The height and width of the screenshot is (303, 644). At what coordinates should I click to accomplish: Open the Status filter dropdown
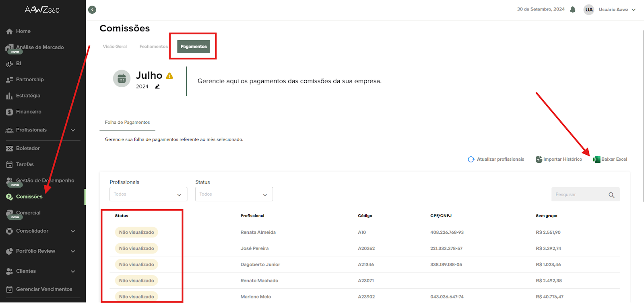pos(234,194)
